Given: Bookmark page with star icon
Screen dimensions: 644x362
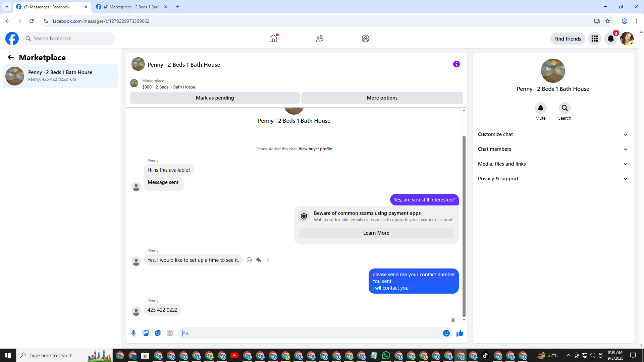Looking at the screenshot, I should coord(608,21).
